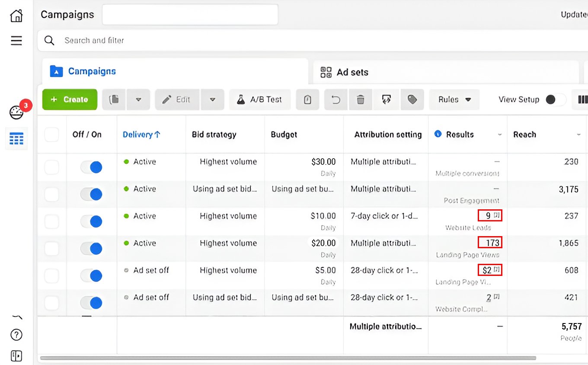The width and height of the screenshot is (588, 365).
Task: Expand the Rules dropdown
Action: 454,99
